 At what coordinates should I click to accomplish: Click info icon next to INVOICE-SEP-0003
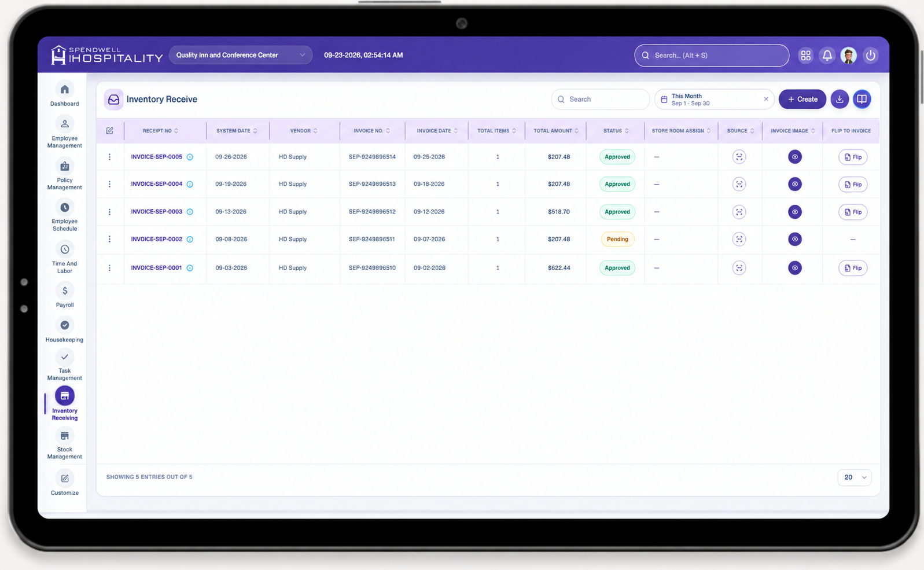coord(190,212)
